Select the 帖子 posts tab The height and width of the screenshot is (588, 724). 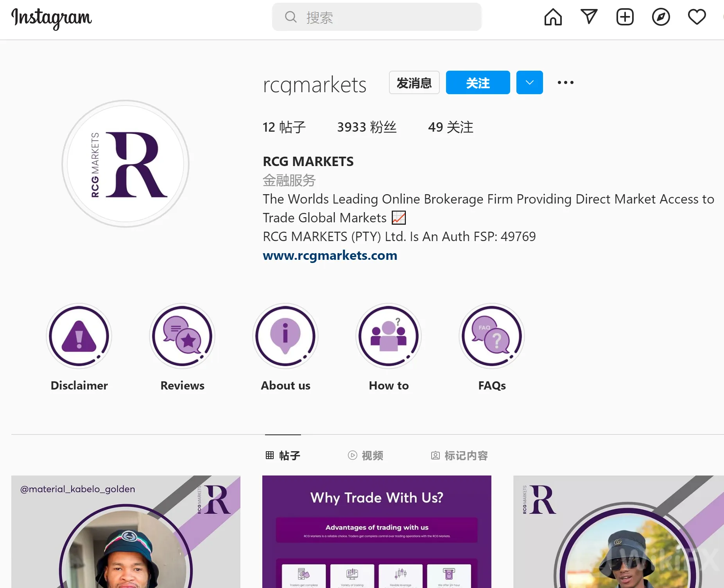[x=283, y=456]
